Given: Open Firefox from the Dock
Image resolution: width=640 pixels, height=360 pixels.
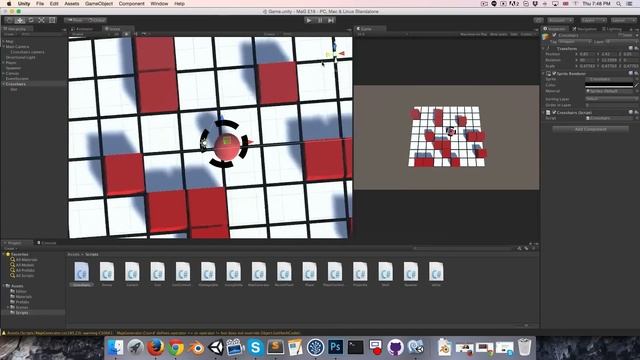Looking at the screenshot, I should [x=156, y=348].
